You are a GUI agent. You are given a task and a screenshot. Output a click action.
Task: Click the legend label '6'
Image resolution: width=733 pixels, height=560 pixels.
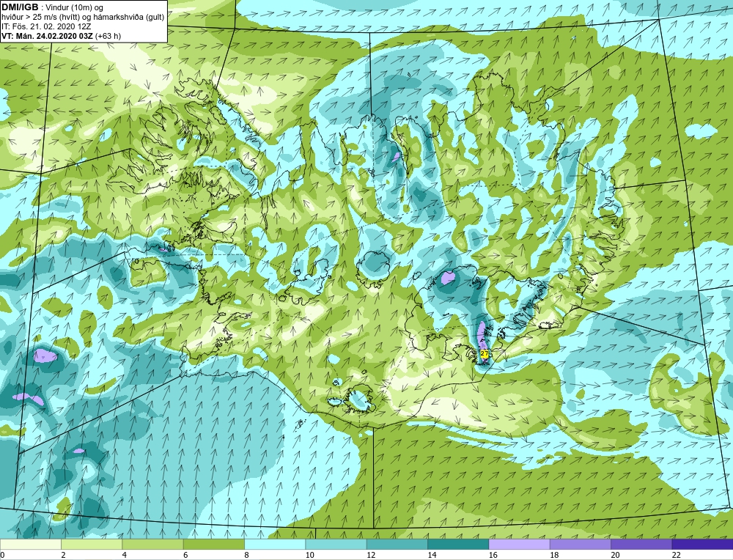(x=185, y=555)
